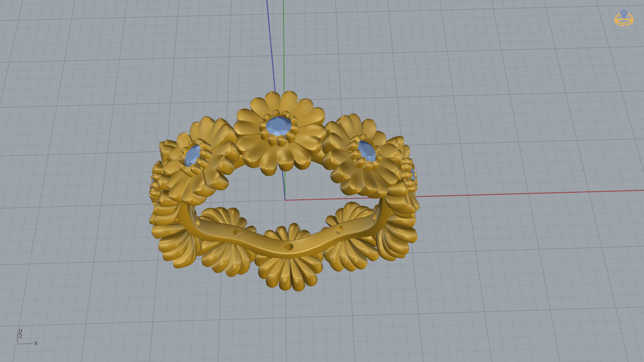The height and width of the screenshot is (362, 644).
Task: Select the bottom center flower on the ring
Action: coord(288,258)
